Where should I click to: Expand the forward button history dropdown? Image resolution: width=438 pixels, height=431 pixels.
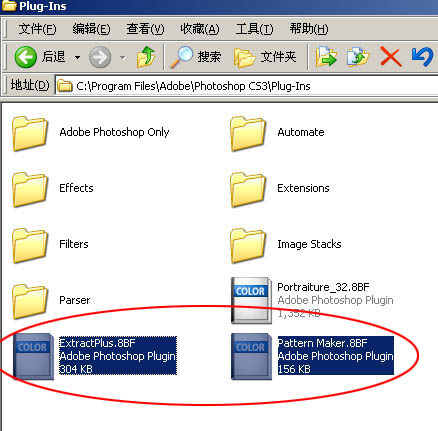pyautogui.click(x=123, y=58)
